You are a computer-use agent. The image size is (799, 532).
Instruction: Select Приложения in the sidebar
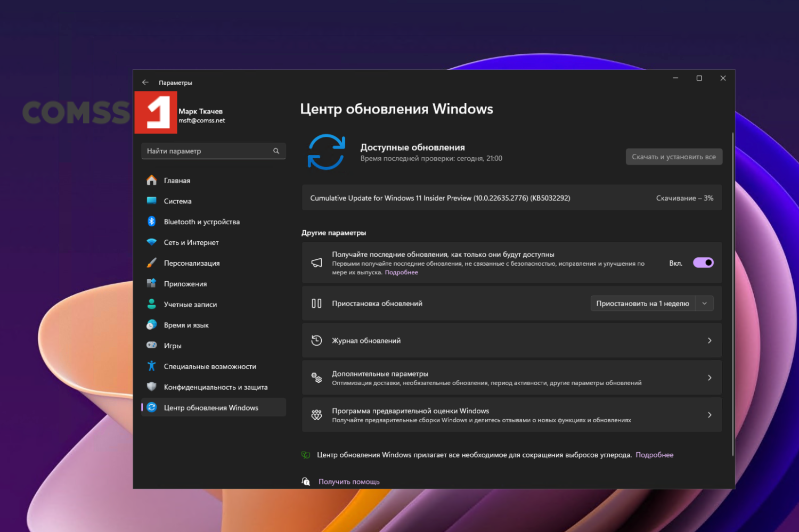coord(214,283)
